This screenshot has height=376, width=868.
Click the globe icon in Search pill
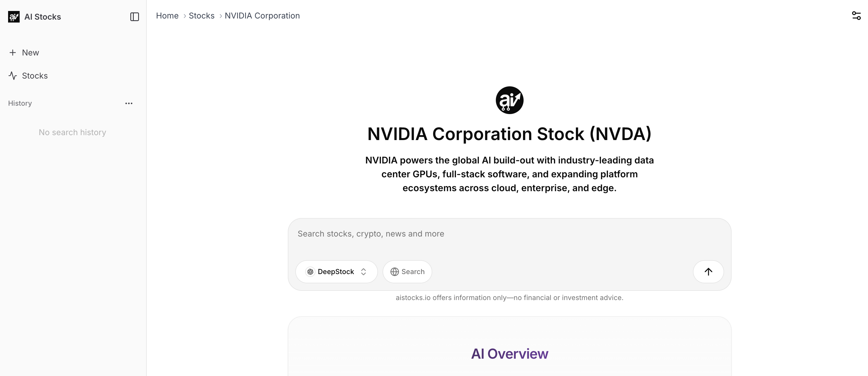[394, 271]
